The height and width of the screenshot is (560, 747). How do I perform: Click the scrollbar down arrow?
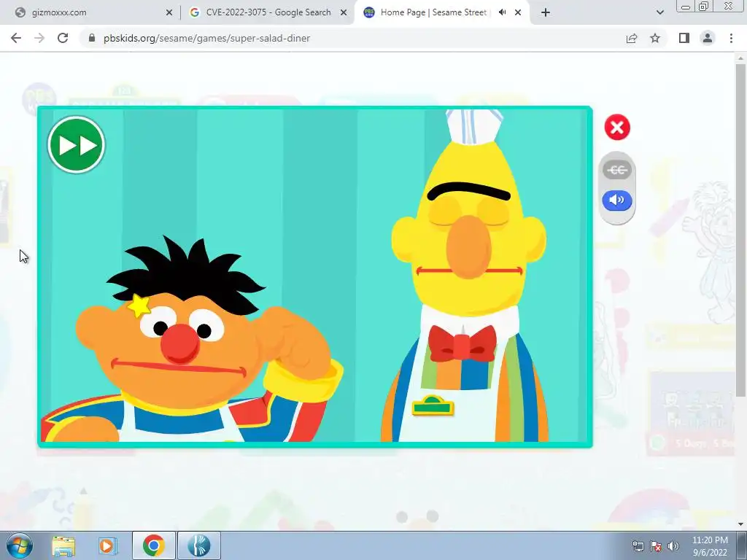point(740,525)
